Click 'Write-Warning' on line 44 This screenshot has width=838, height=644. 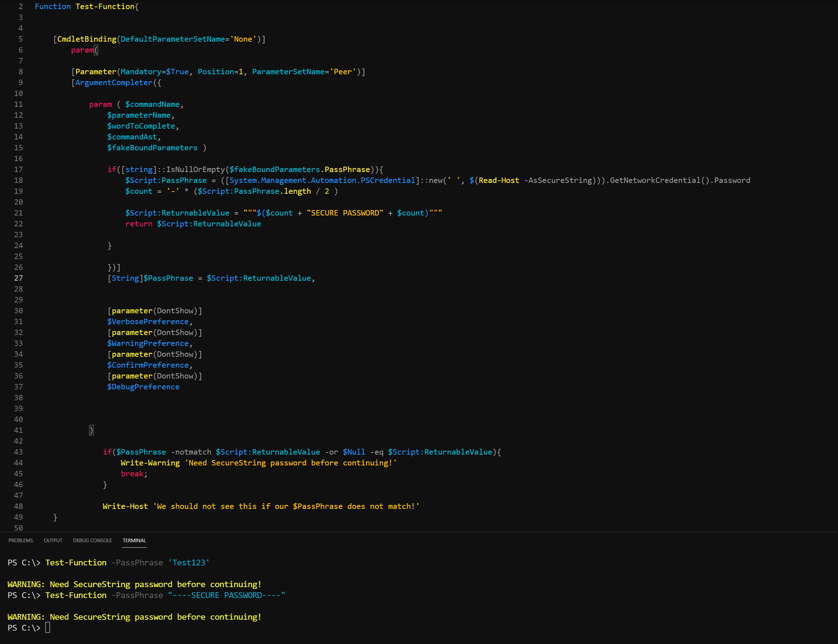pos(150,463)
